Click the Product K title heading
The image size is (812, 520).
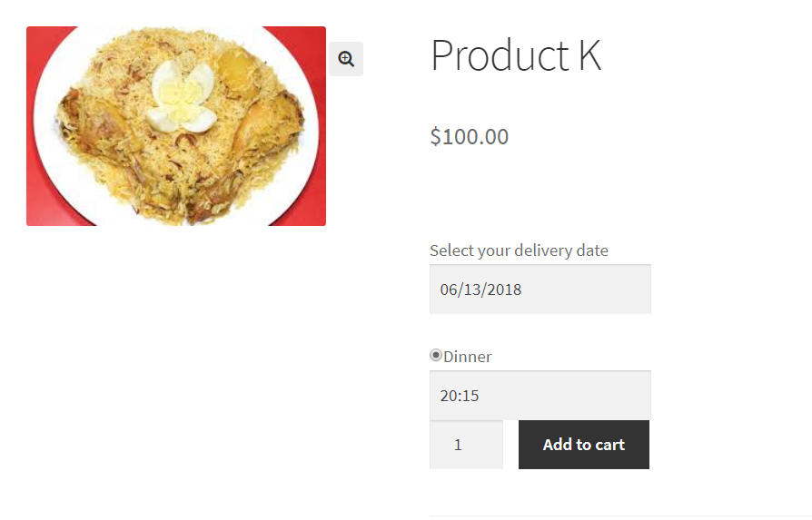[x=516, y=54]
